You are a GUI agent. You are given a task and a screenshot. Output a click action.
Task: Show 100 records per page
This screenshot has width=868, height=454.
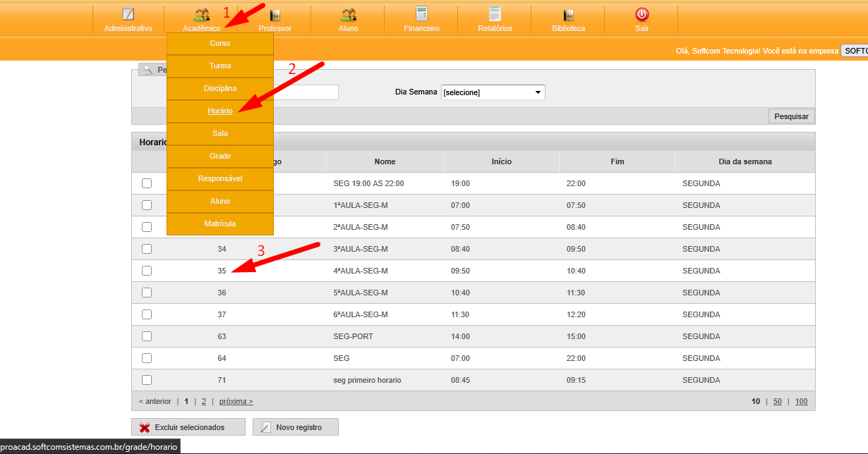pyautogui.click(x=801, y=401)
